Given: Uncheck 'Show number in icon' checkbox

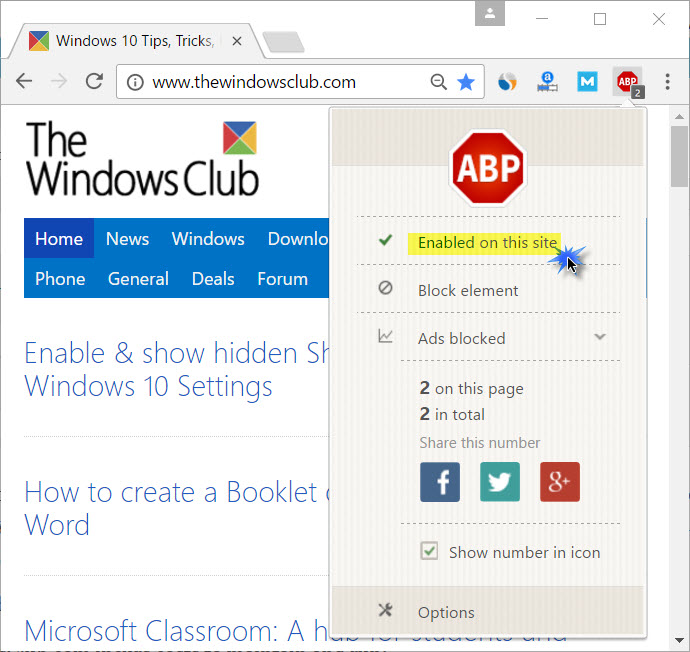Looking at the screenshot, I should click(429, 551).
